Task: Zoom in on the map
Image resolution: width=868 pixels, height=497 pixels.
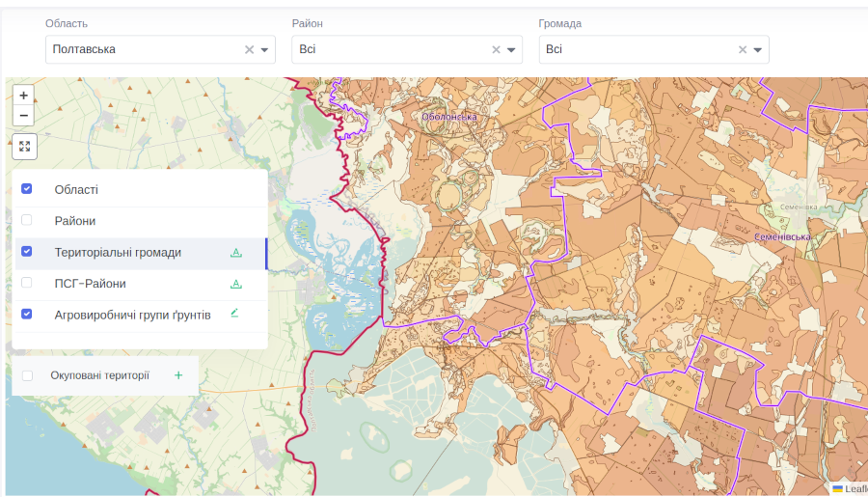Action: pos(24,96)
